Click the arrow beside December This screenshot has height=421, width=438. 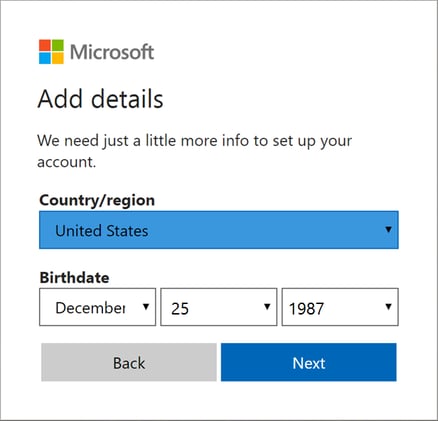coord(146,307)
